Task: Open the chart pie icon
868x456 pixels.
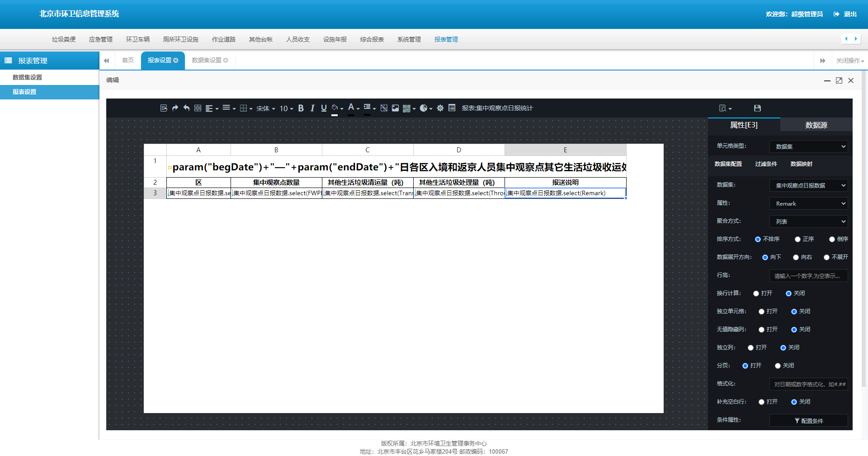Action: coord(426,108)
